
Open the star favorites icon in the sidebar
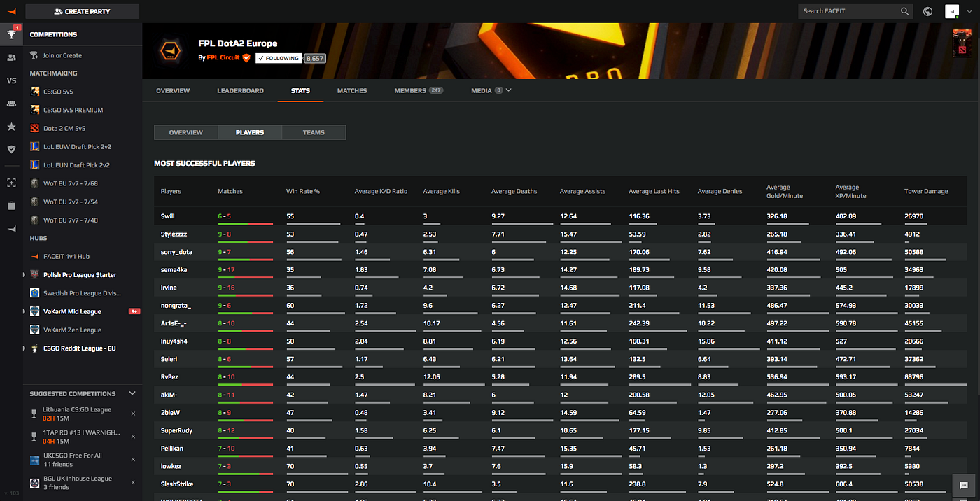[11, 127]
